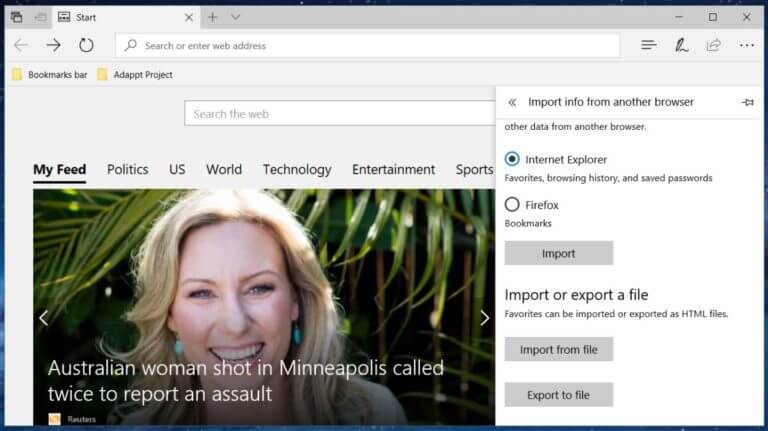Screen dimensions: 768x431
Task: Click the Search the web field
Action: (340, 114)
